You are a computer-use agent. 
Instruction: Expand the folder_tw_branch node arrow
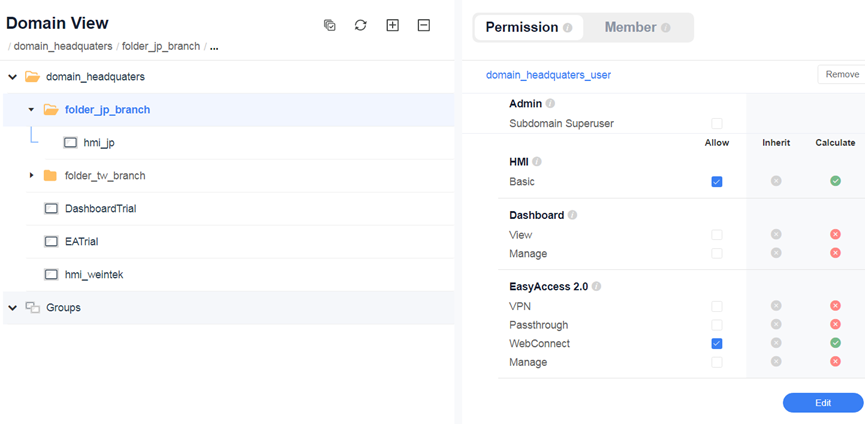tap(31, 175)
